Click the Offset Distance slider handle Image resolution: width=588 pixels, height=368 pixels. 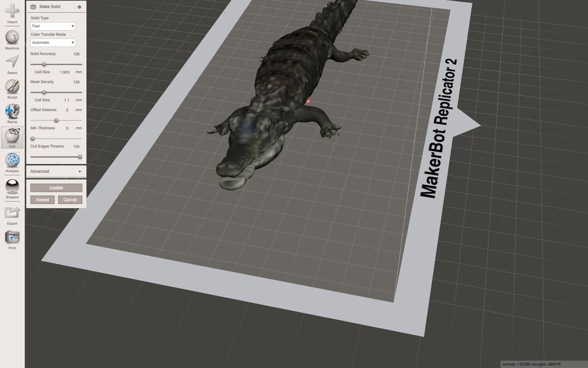56,120
